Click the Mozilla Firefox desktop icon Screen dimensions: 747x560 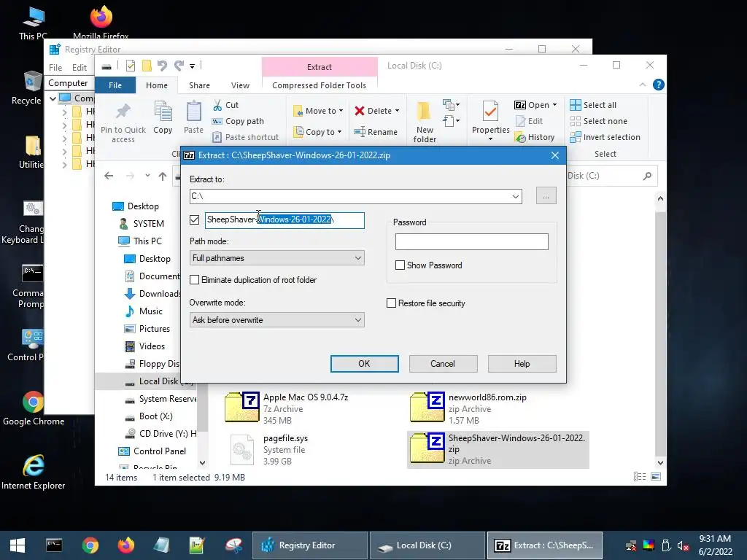(101, 23)
